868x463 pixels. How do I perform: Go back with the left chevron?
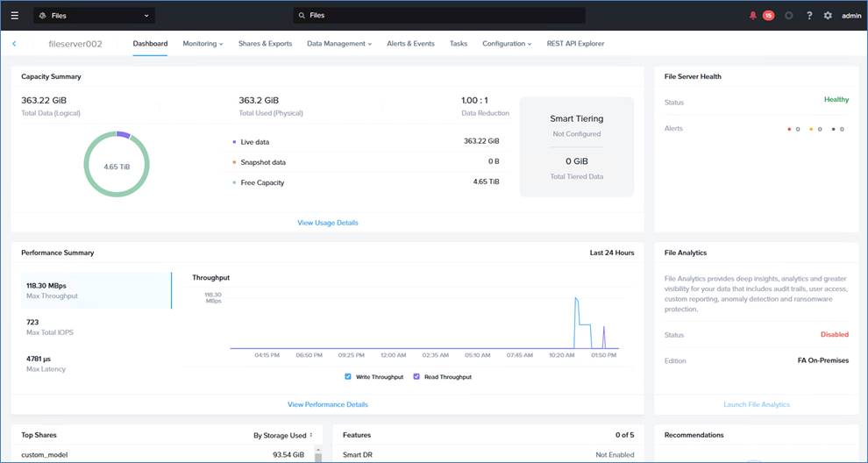click(14, 44)
